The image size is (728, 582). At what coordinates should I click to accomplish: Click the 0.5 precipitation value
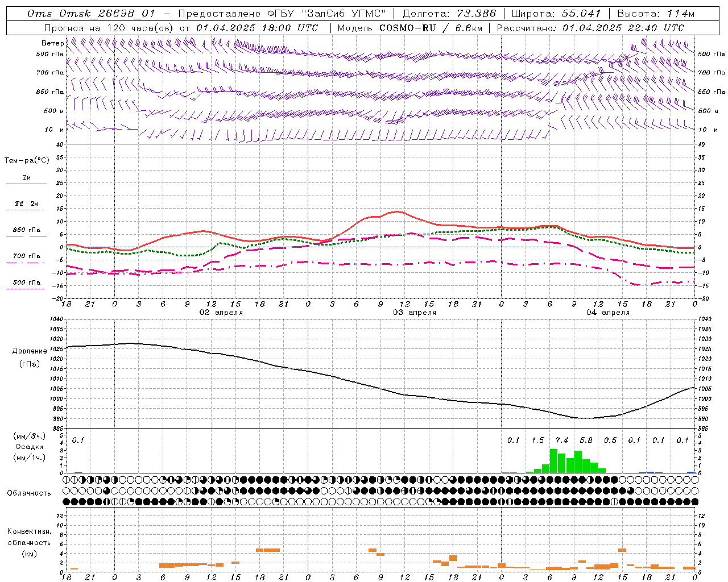click(x=610, y=440)
